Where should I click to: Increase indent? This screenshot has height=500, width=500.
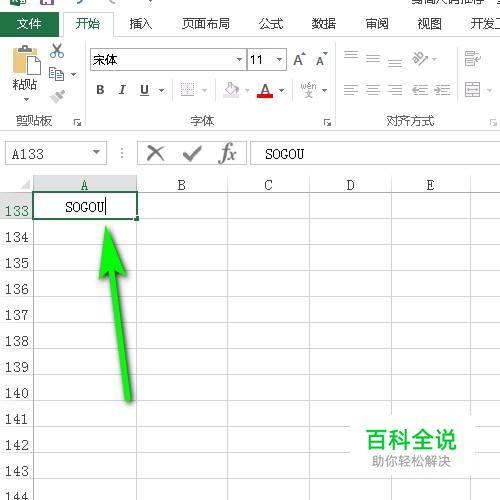tap(442, 90)
